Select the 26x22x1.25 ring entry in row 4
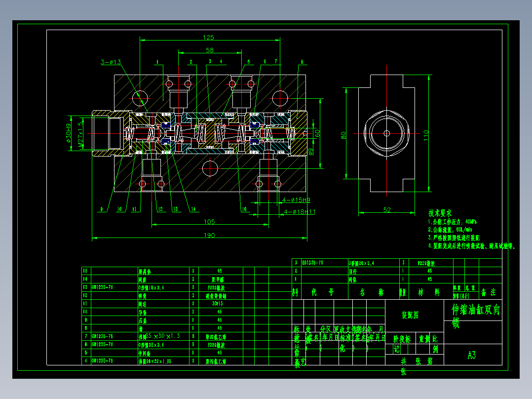Viewport: 532px width, 399px height. pos(155,361)
